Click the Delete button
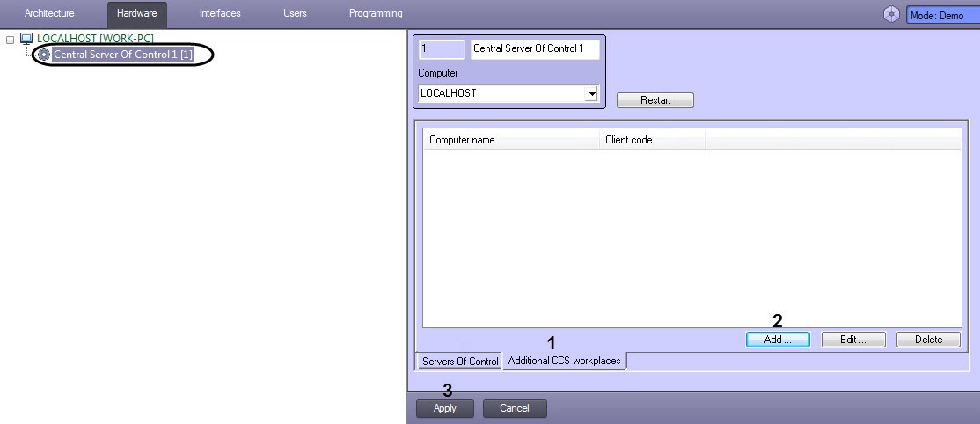The image size is (980, 424). tap(928, 340)
